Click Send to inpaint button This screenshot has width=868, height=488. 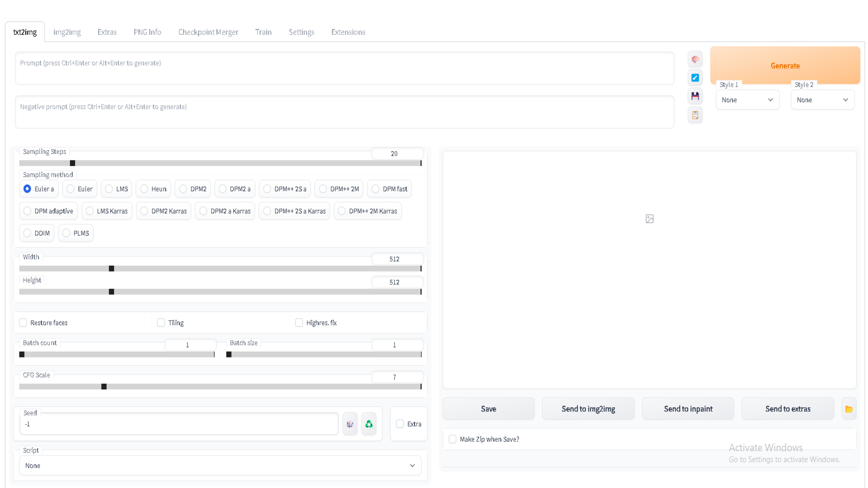click(688, 409)
